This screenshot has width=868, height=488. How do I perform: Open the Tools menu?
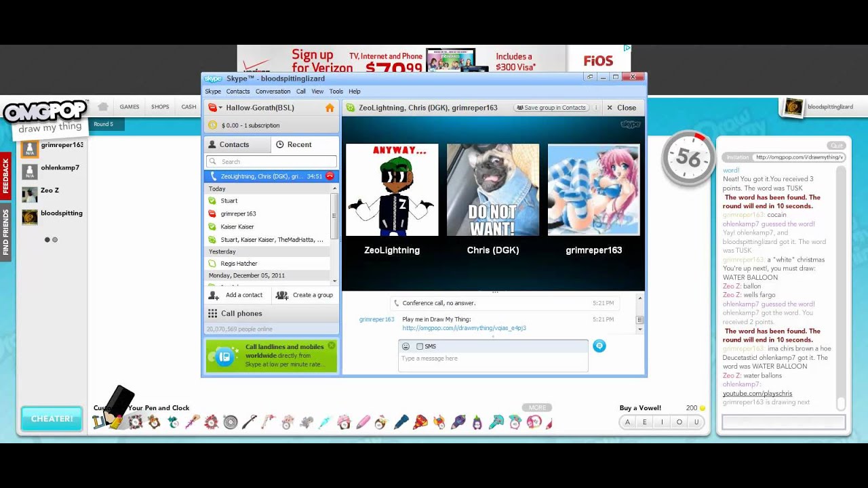(336, 91)
